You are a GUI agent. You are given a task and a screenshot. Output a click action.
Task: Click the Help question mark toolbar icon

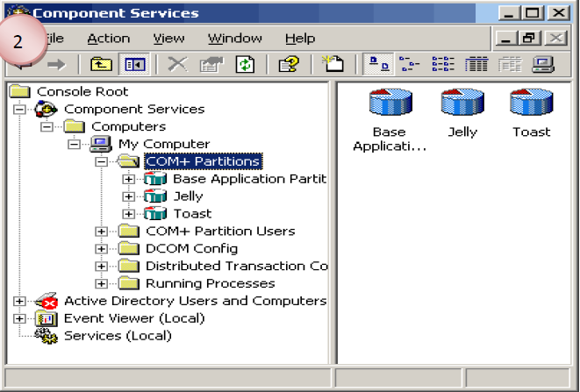pos(289,64)
